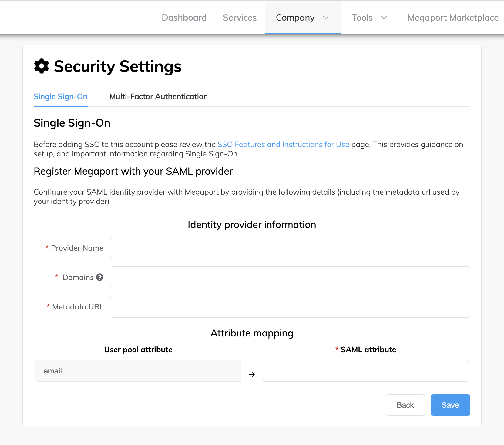
Task: Click the Security Settings heading
Action: pos(118,66)
